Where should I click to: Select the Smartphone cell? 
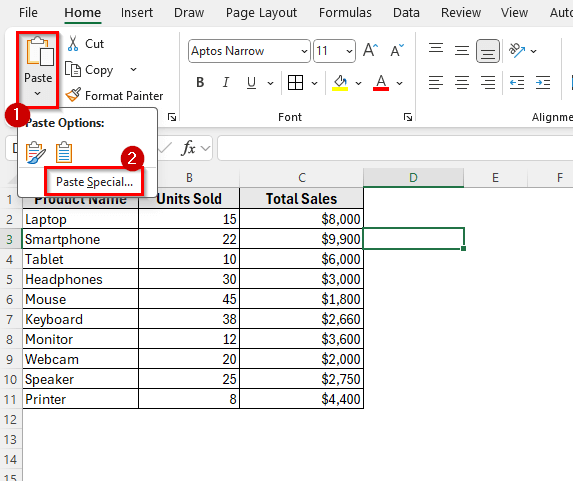tap(80, 239)
